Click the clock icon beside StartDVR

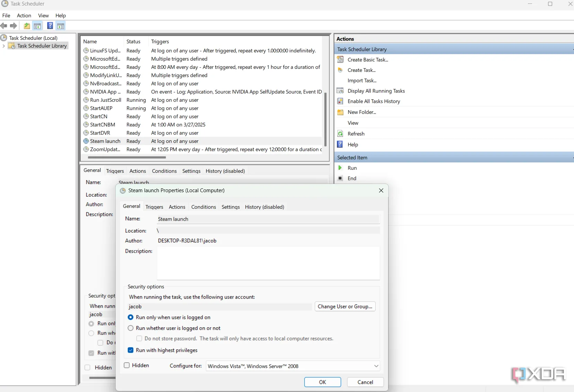[86, 133]
